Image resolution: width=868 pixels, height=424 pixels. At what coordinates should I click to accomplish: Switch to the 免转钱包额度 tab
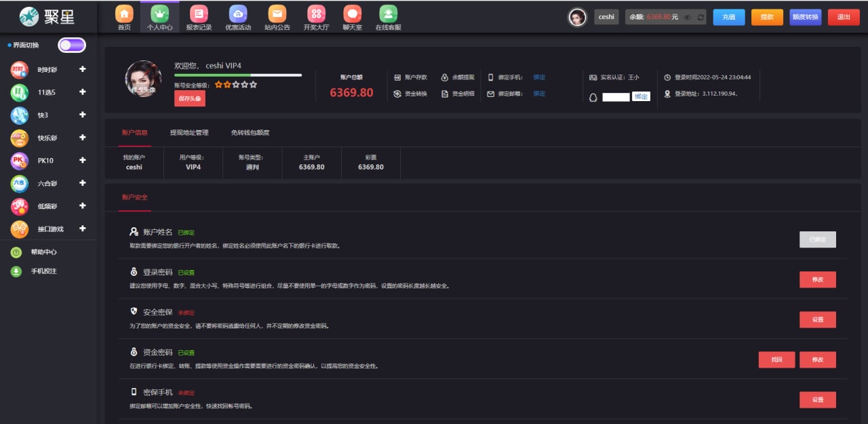click(x=250, y=132)
